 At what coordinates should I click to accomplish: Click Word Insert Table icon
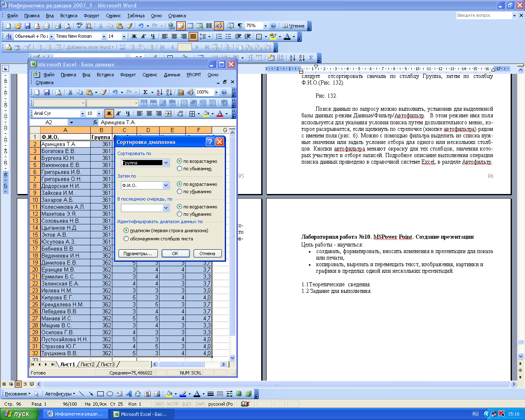[x=190, y=26]
